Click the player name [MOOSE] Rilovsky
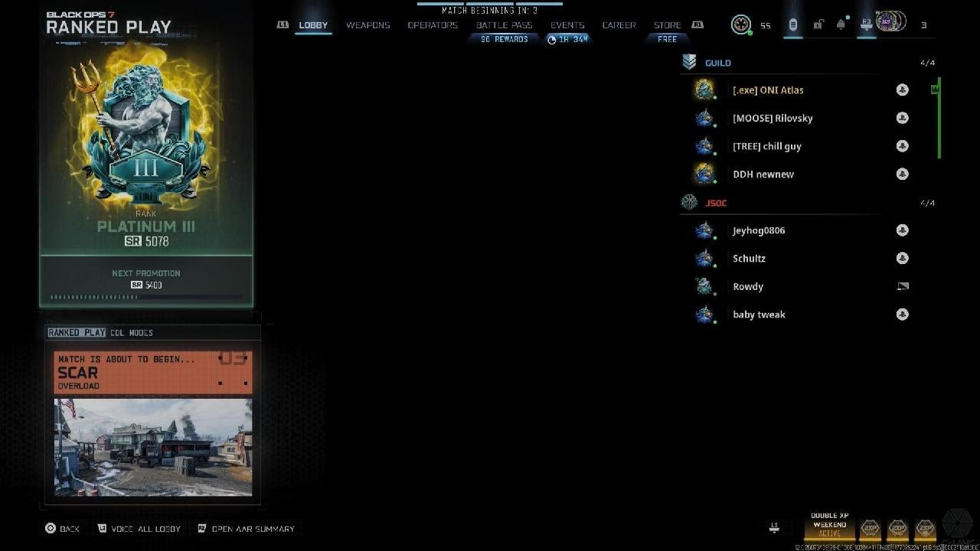This screenshot has width=980, height=551. 773,118
